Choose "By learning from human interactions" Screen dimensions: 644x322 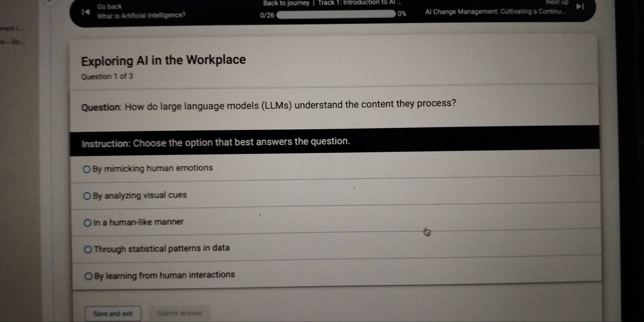click(x=89, y=276)
